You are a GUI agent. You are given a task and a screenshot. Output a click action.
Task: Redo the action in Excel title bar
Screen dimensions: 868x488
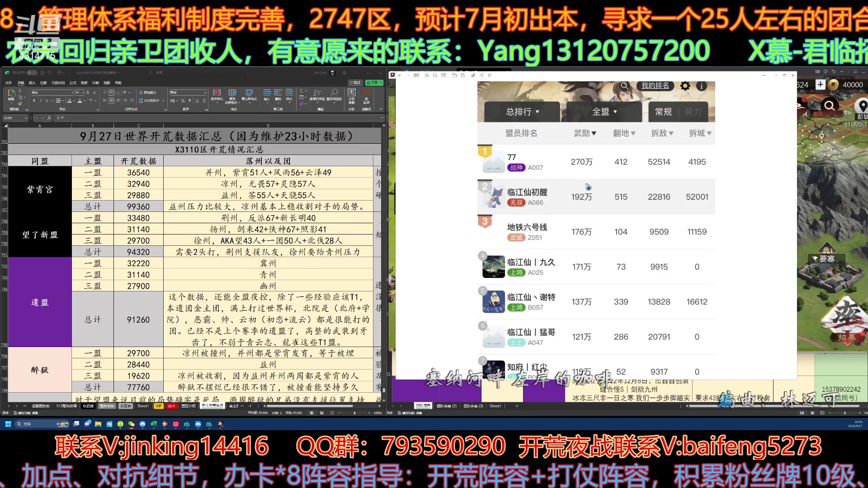59,73
